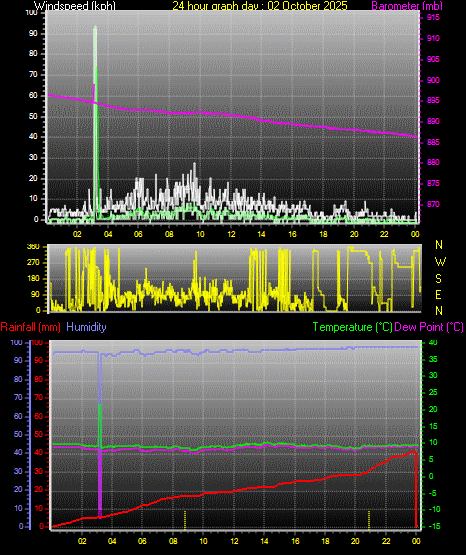This screenshot has width=466, height=555.
Task: Click barometer scale value 915
Action: point(433,17)
